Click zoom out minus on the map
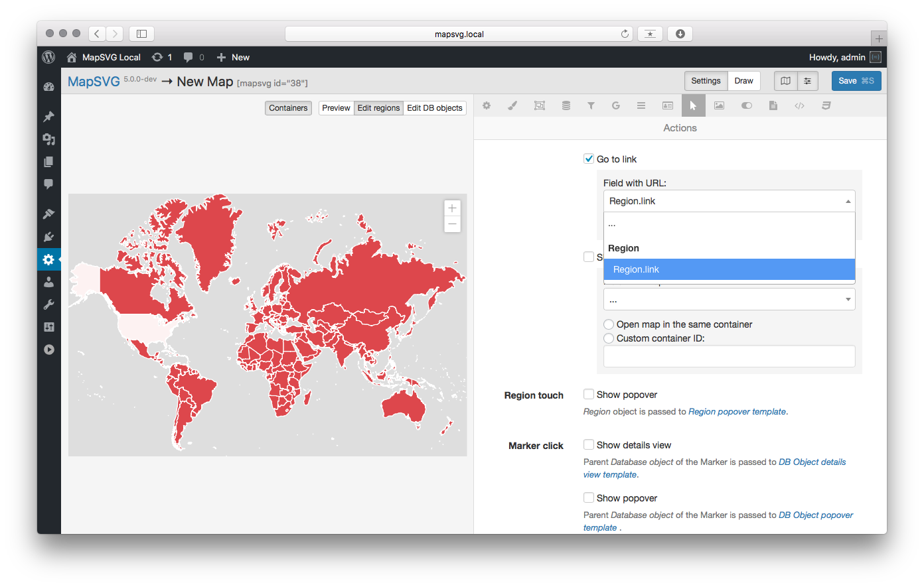 (x=452, y=224)
